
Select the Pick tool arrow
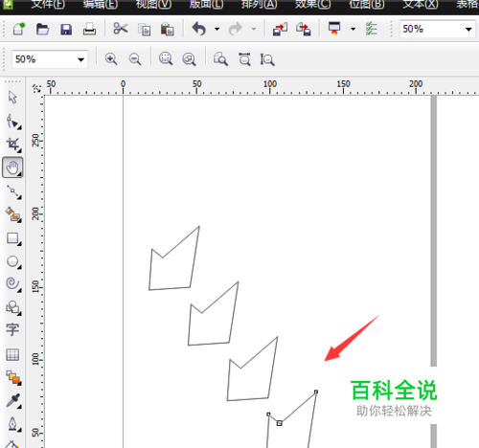point(12,98)
